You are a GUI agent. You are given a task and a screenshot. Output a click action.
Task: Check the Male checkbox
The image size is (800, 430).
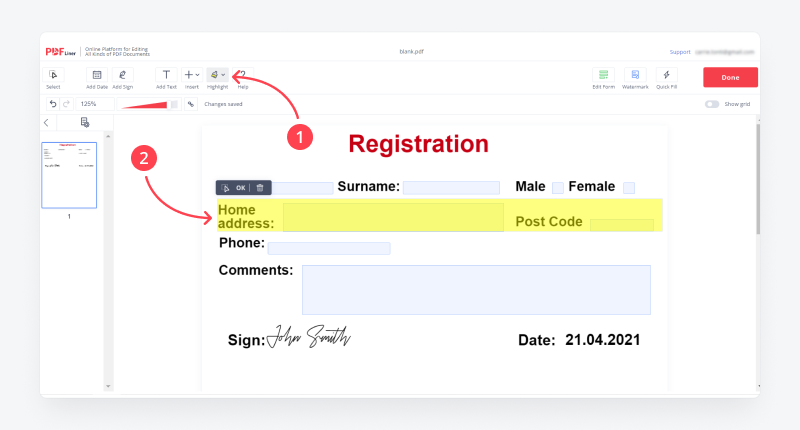(558, 188)
